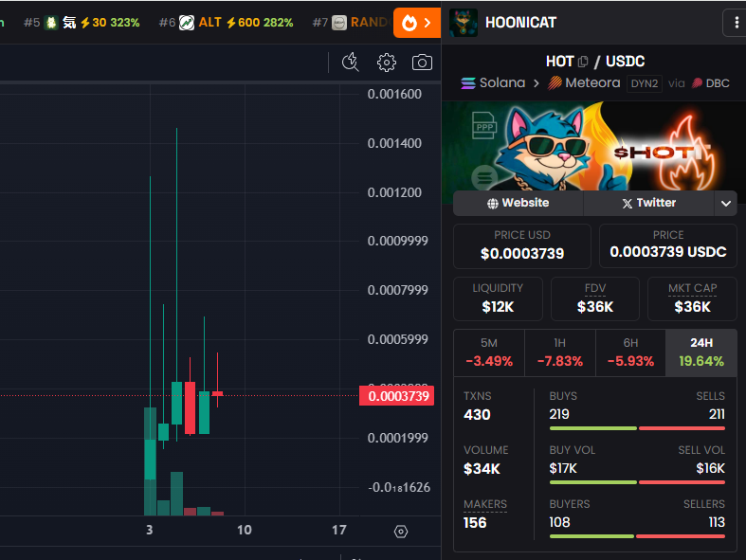Viewport: 746px width, 560px height.
Task: Click the date label 10 on time axis
Action: [x=245, y=530]
